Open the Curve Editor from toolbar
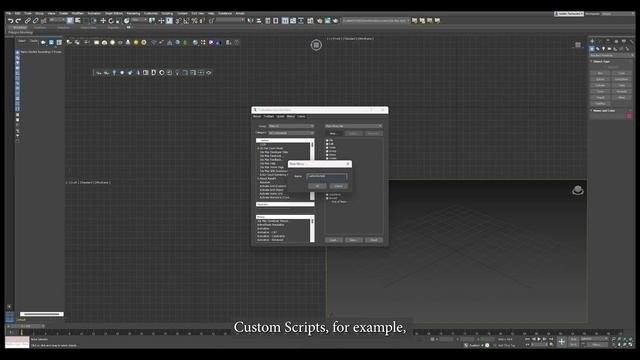This screenshot has width=640, height=360. click(293, 20)
